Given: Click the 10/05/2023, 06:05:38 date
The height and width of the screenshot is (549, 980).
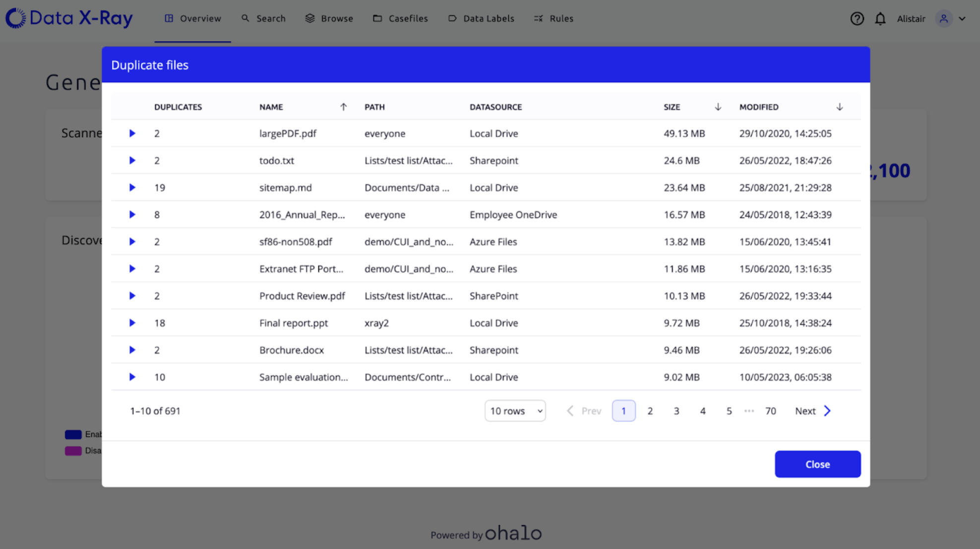Looking at the screenshot, I should click(785, 377).
